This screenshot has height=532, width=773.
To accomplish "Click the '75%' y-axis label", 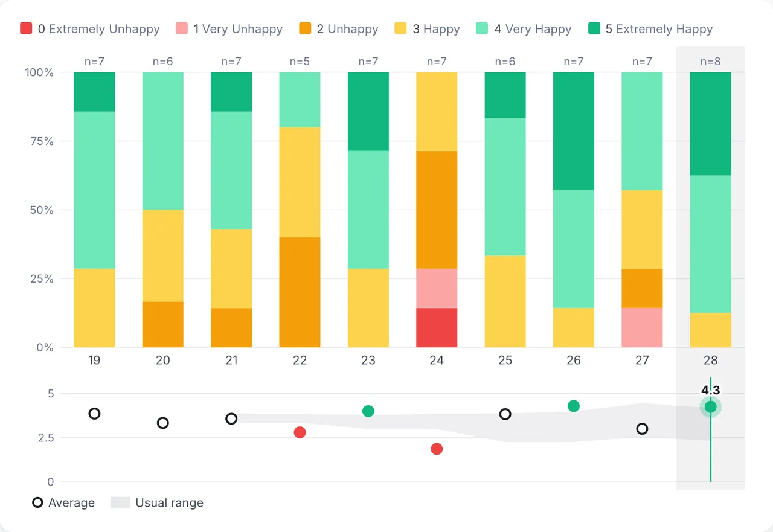I will pyautogui.click(x=42, y=141).
